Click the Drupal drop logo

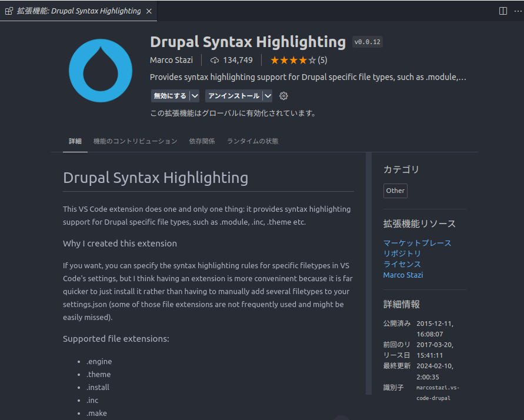pos(100,71)
